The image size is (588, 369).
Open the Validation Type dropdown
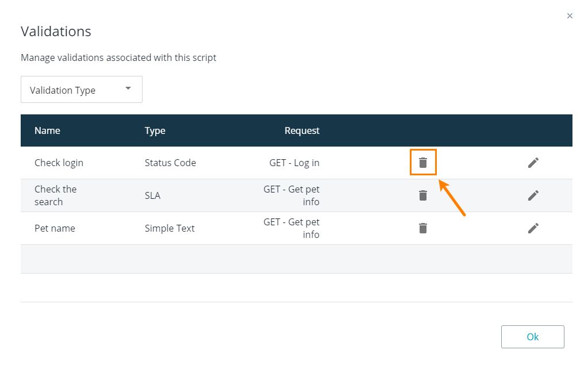pyautogui.click(x=82, y=89)
